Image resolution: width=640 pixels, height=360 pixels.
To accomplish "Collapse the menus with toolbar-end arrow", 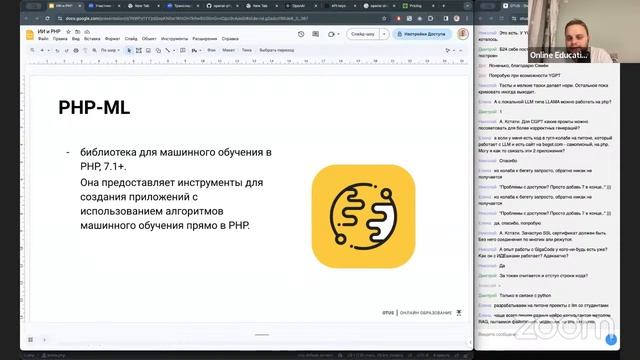I will click(461, 50).
